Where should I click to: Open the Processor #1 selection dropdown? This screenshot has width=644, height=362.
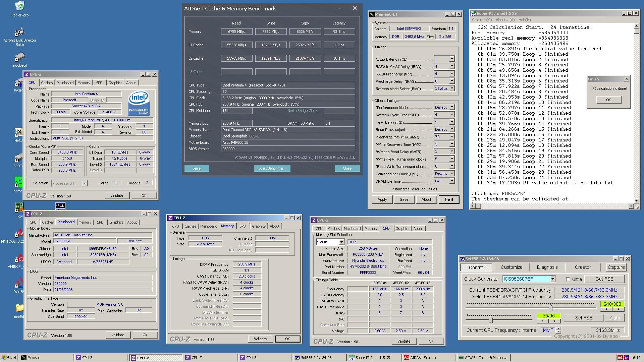pyautogui.click(x=85, y=183)
